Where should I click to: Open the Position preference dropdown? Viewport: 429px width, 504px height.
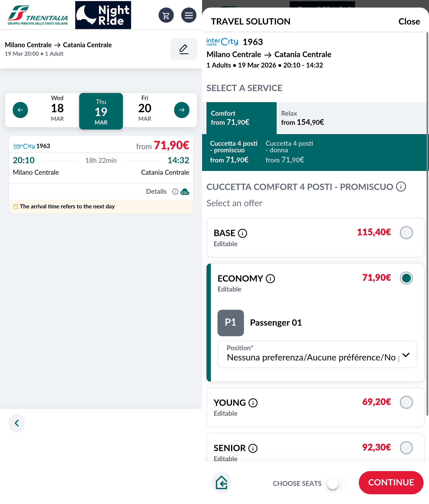click(x=406, y=355)
